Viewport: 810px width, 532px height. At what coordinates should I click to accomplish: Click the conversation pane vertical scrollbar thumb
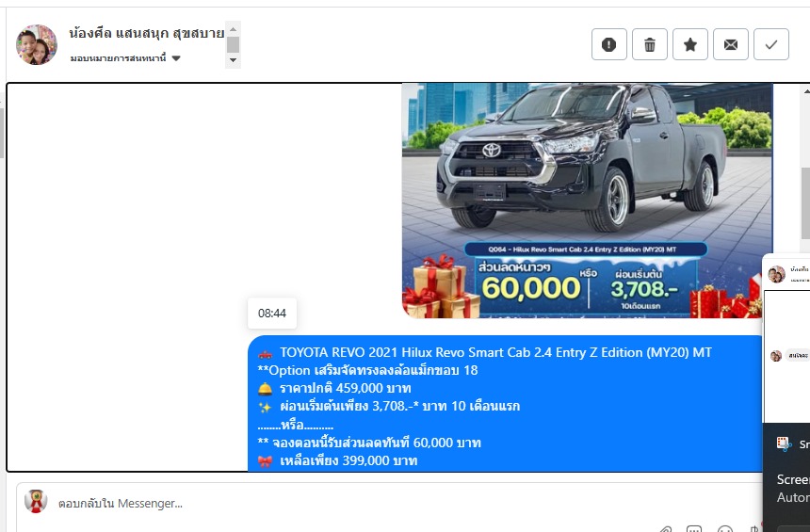coord(805,202)
